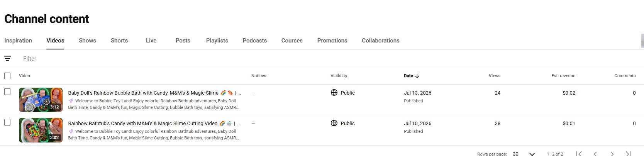Switch to the Shorts tab

pos(119,41)
